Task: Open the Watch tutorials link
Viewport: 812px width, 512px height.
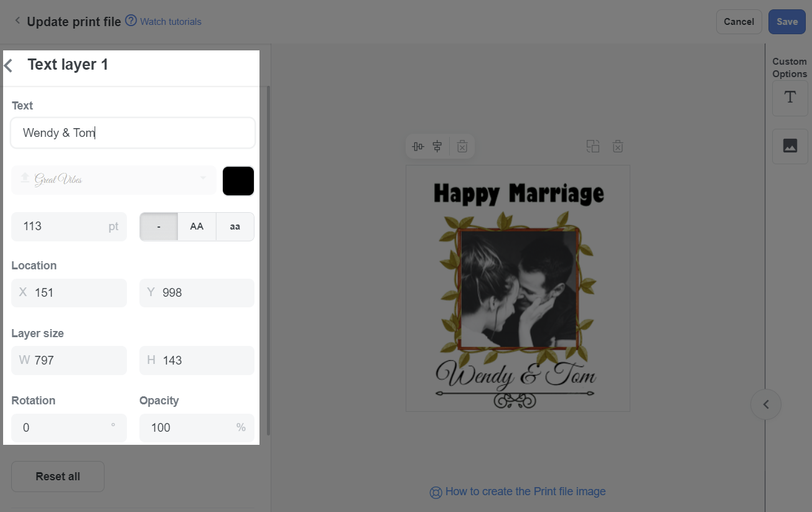Action: tap(170, 22)
